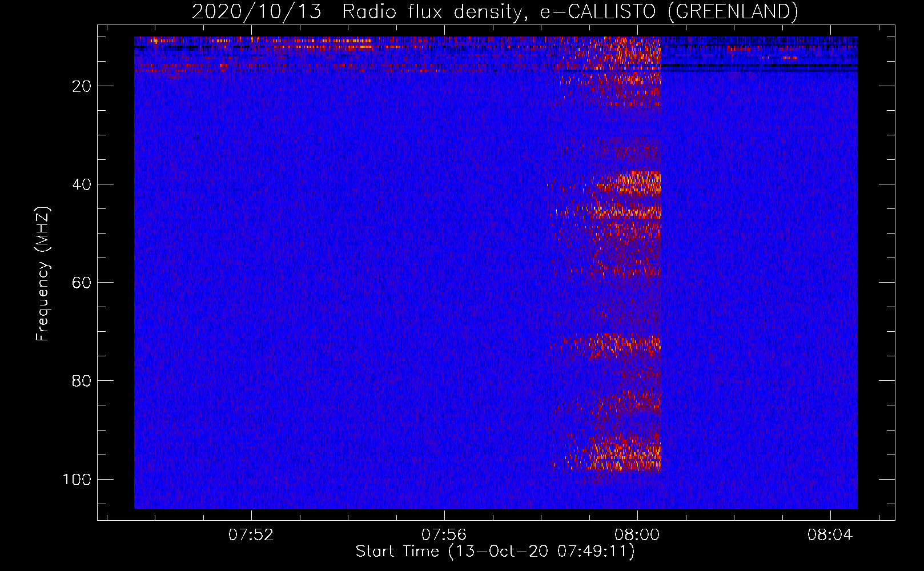Click the plot title '2020/10/13 Radio flux density'
Screen dimensions: 924x571
tap(495, 11)
